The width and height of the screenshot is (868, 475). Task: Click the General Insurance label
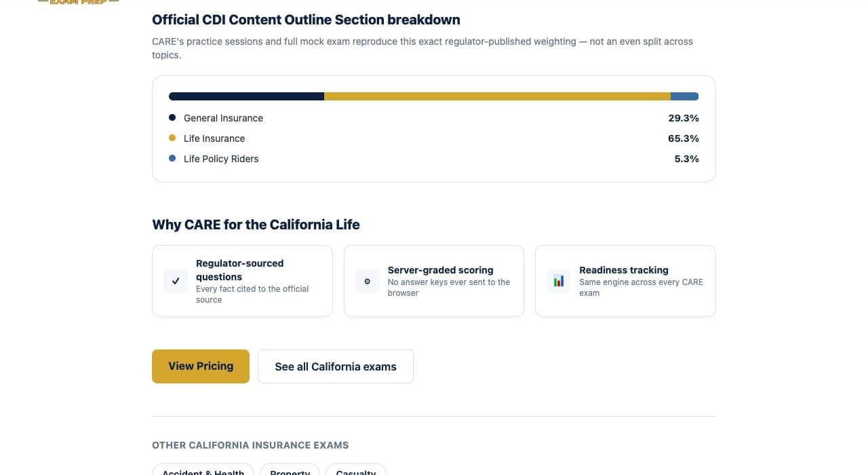pos(223,118)
